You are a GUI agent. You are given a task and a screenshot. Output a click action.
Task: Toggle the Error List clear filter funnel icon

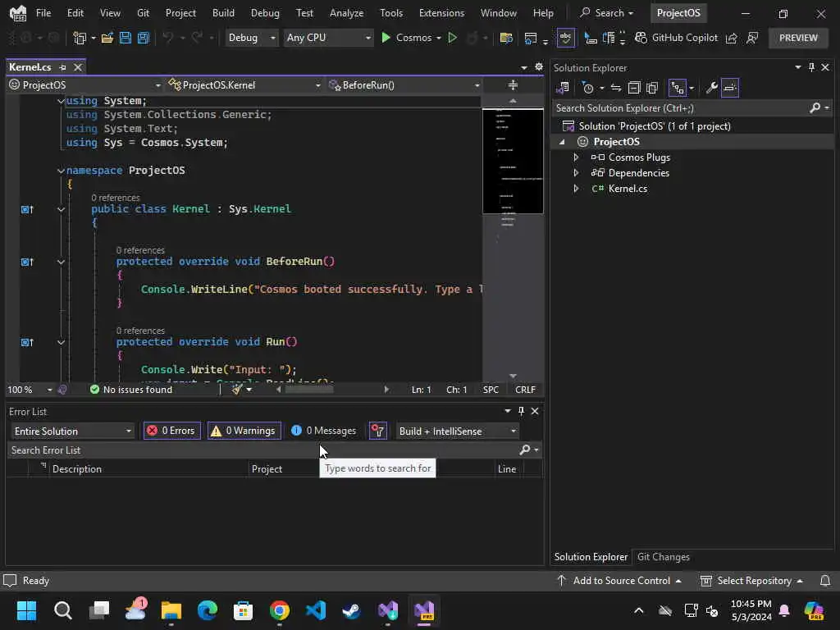pos(378,431)
